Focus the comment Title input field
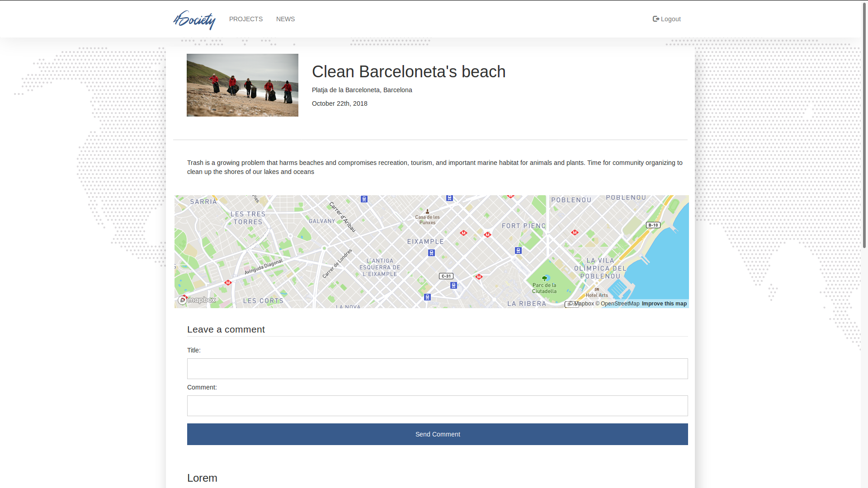This screenshot has height=488, width=868. (x=437, y=369)
